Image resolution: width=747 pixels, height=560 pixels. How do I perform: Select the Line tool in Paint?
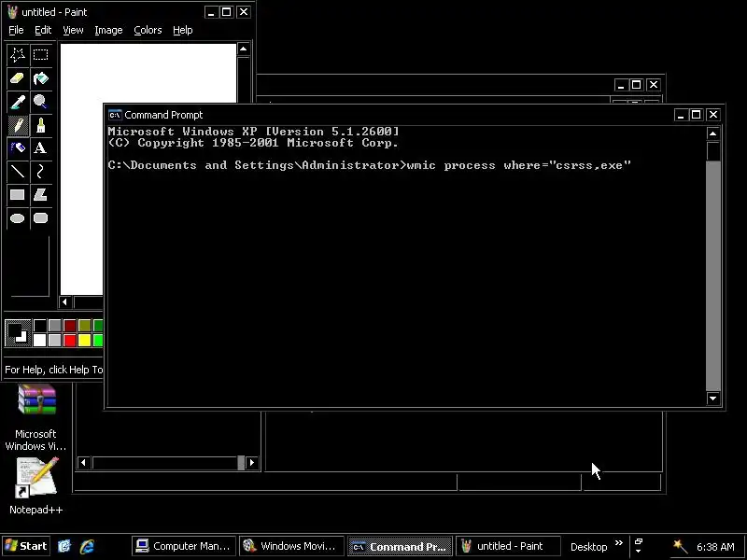[18, 172]
